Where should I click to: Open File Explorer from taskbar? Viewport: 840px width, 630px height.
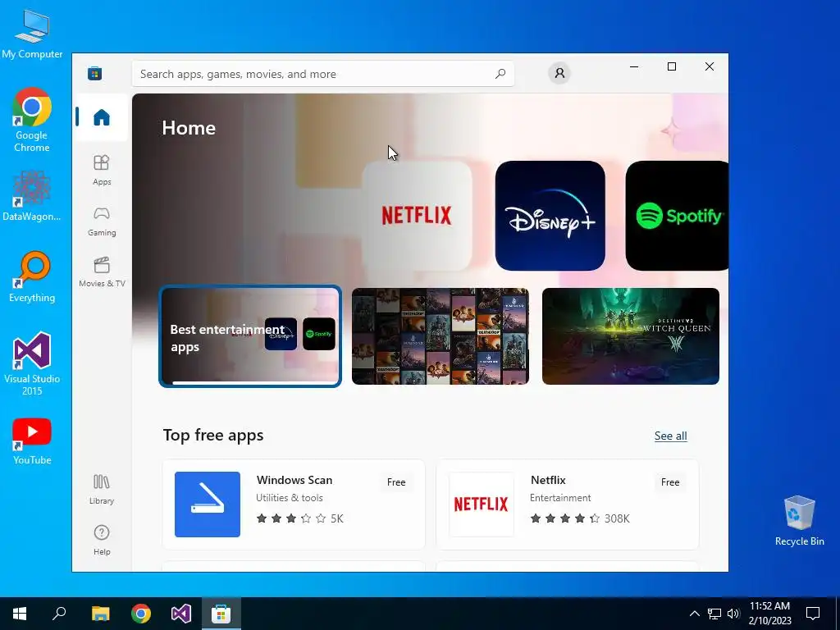coord(100,614)
